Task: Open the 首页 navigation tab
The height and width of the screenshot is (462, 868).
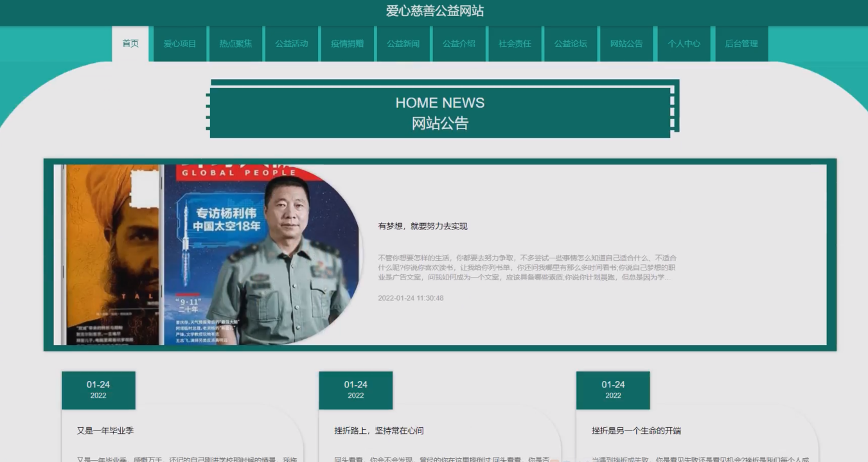Action: click(x=130, y=44)
